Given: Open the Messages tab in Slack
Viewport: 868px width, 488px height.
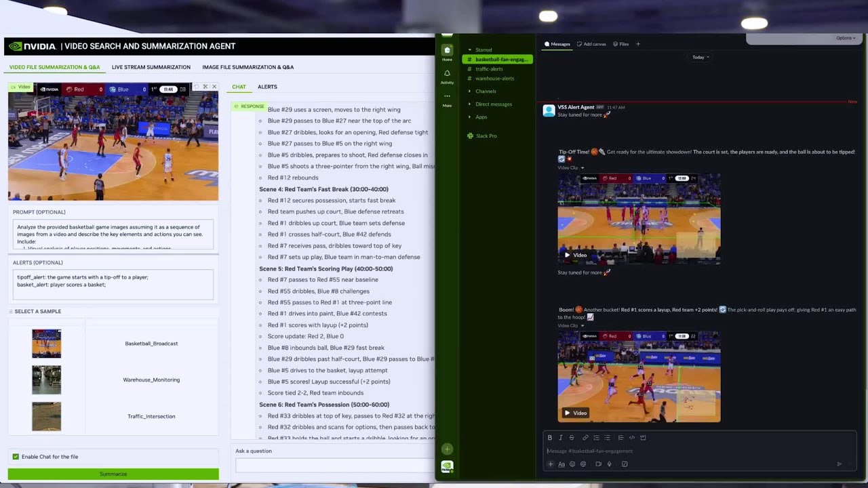Looking at the screenshot, I should click(557, 44).
